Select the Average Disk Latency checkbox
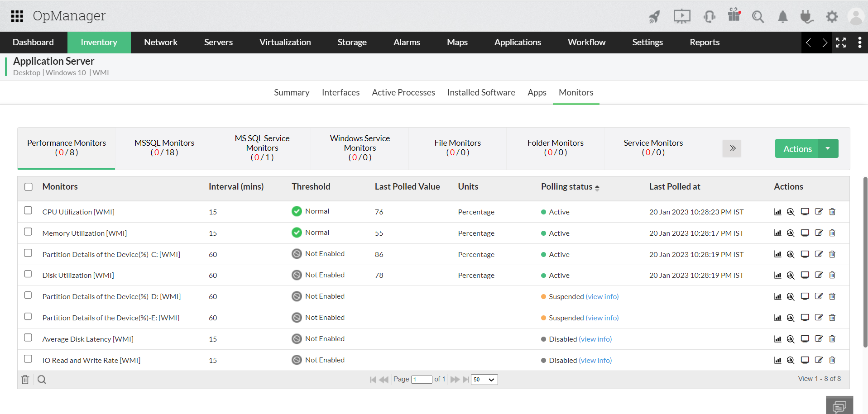 pos(28,338)
